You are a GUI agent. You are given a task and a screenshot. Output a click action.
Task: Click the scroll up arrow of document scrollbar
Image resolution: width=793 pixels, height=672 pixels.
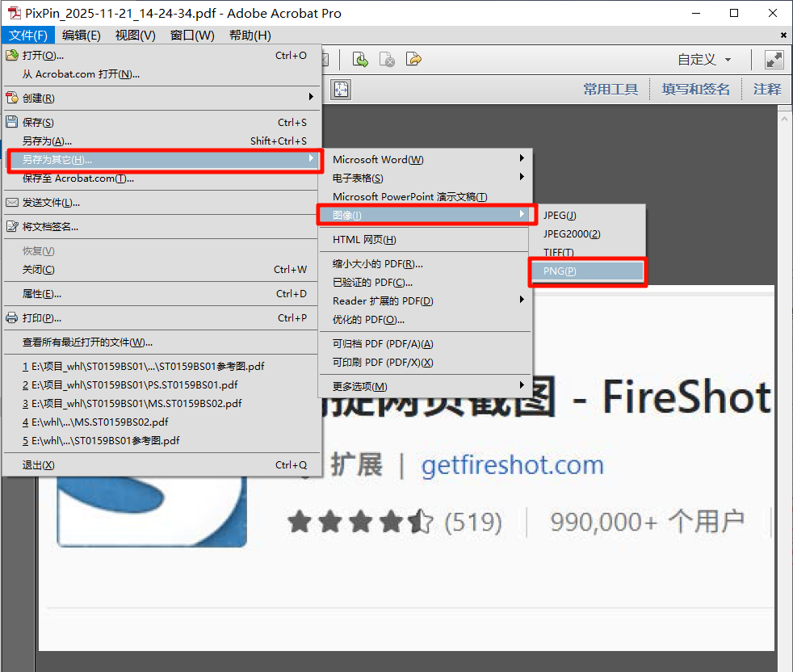click(x=784, y=119)
